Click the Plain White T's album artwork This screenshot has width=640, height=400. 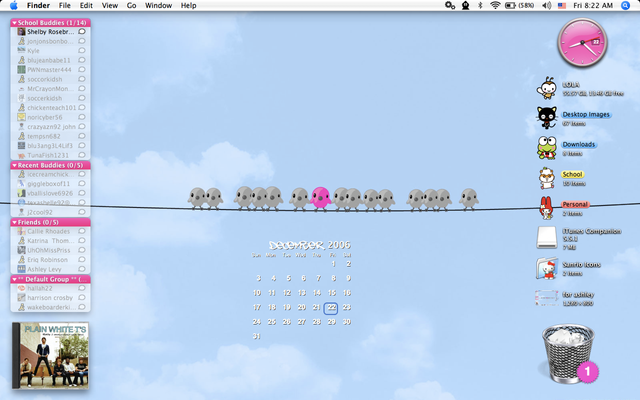pos(51,355)
